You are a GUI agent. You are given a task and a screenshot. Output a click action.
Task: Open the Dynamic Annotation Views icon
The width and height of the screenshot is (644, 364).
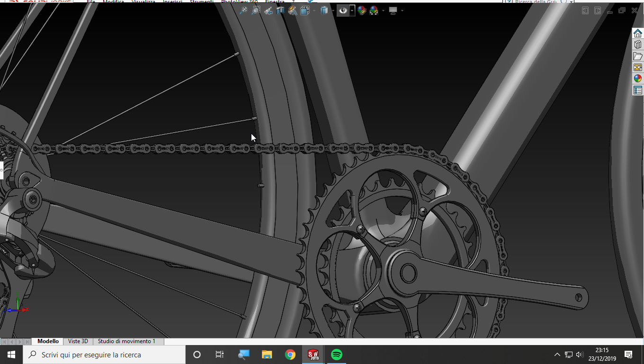293,10
